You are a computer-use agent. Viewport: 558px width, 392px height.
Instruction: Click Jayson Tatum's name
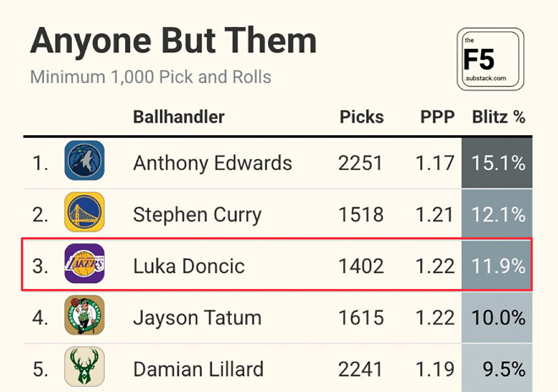click(197, 318)
